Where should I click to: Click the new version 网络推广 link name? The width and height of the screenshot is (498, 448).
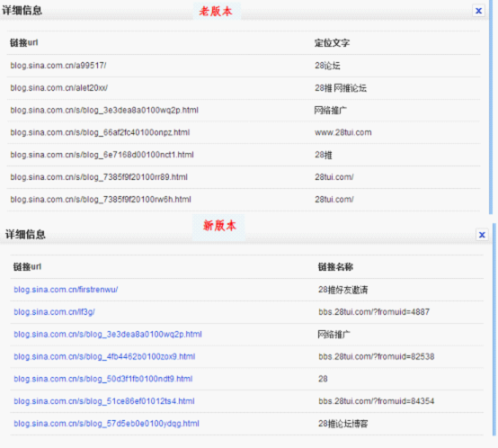click(333, 335)
